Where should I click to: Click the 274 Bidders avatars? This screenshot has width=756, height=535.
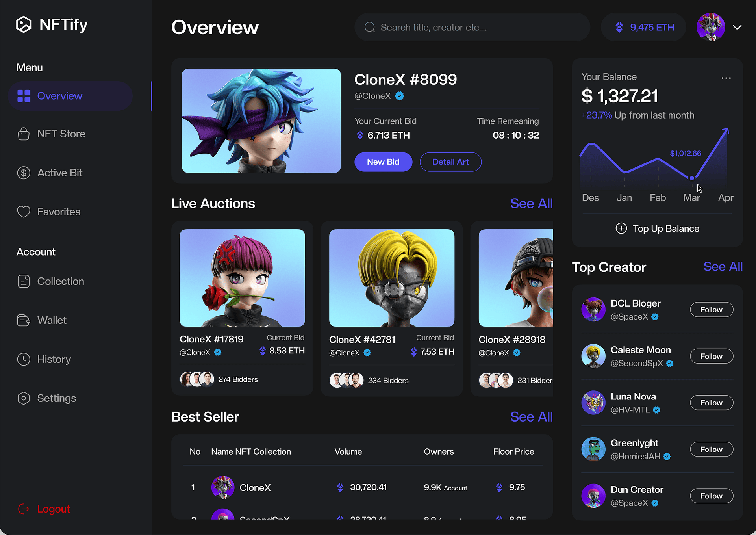pos(197,379)
